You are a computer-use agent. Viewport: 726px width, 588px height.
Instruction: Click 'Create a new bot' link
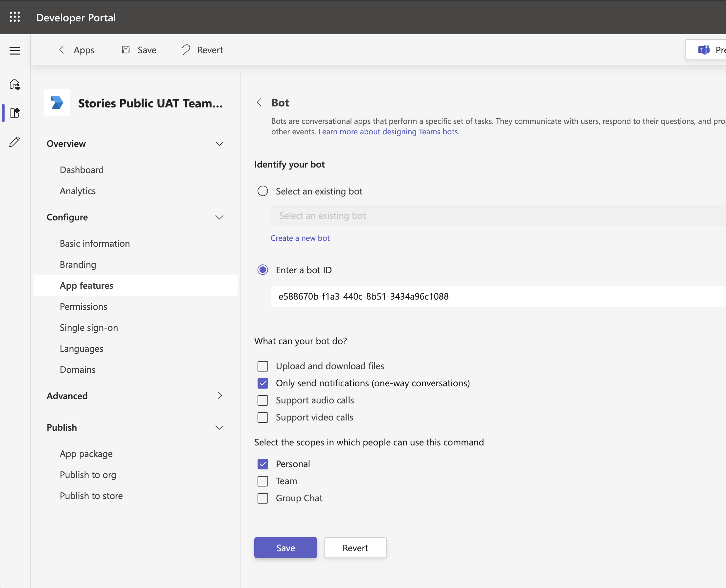300,238
